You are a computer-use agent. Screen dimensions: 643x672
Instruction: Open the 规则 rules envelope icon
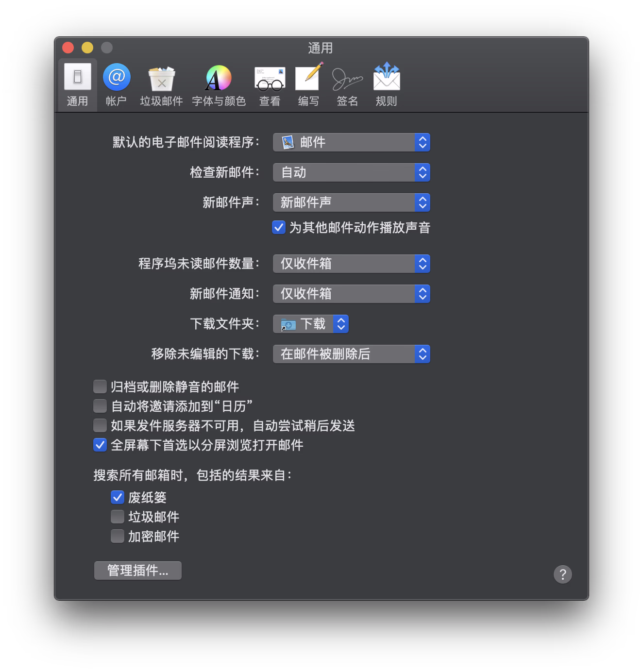386,78
